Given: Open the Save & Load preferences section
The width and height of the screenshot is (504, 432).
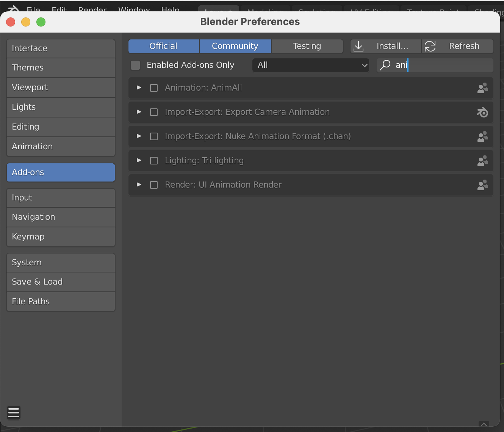Looking at the screenshot, I should click(x=61, y=282).
